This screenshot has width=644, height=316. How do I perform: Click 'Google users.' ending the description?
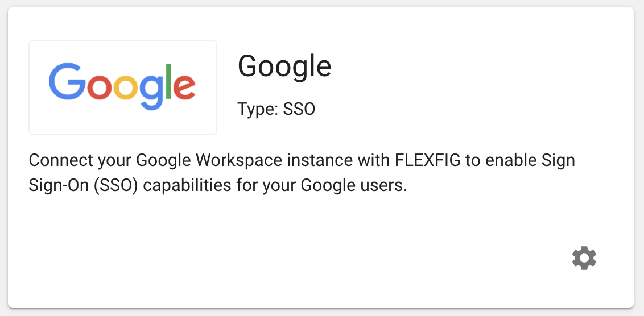pos(354,185)
